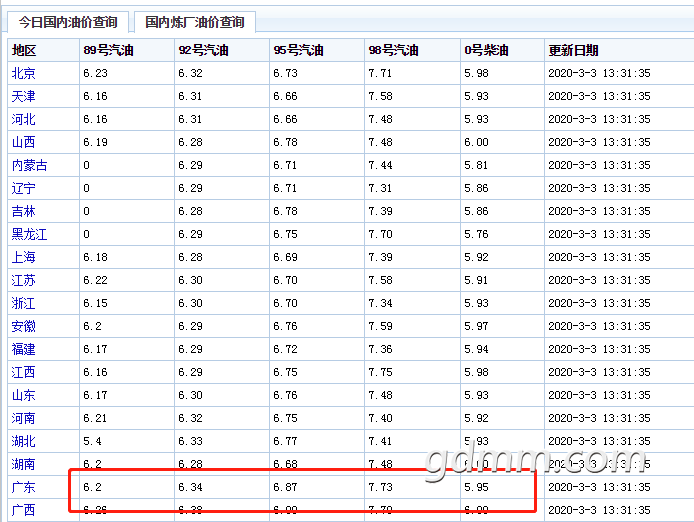Open the 国内炼厂油价查询 tab
This screenshot has height=522, width=694.
pos(195,22)
